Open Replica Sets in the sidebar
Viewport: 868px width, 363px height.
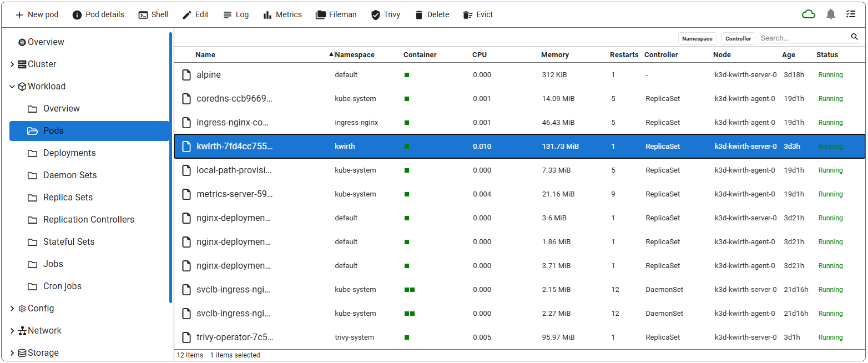(x=68, y=198)
